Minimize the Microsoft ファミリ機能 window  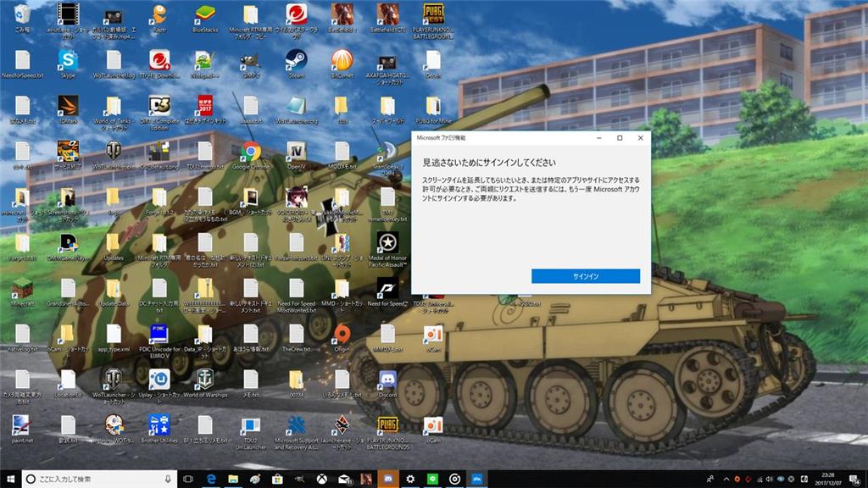coord(599,138)
